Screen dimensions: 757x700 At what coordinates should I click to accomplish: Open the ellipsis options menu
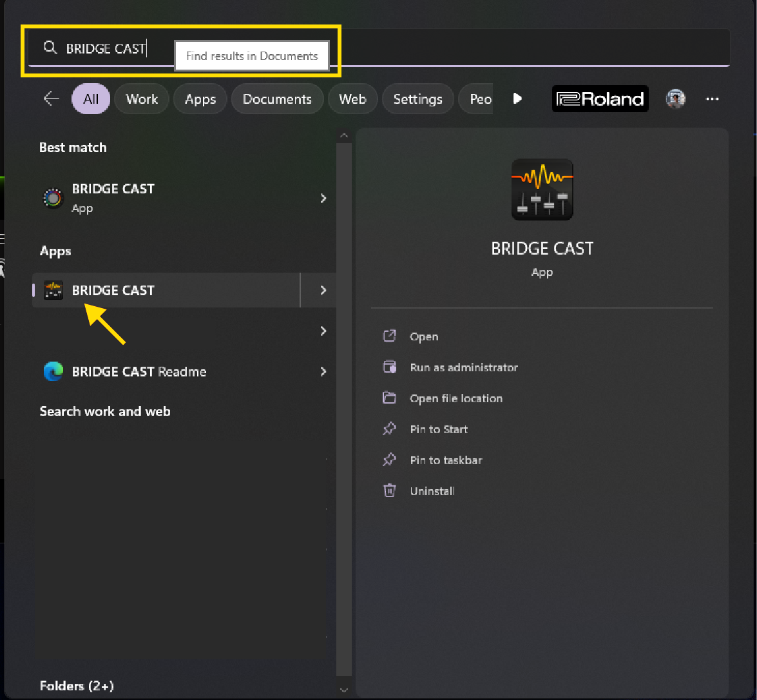712,99
